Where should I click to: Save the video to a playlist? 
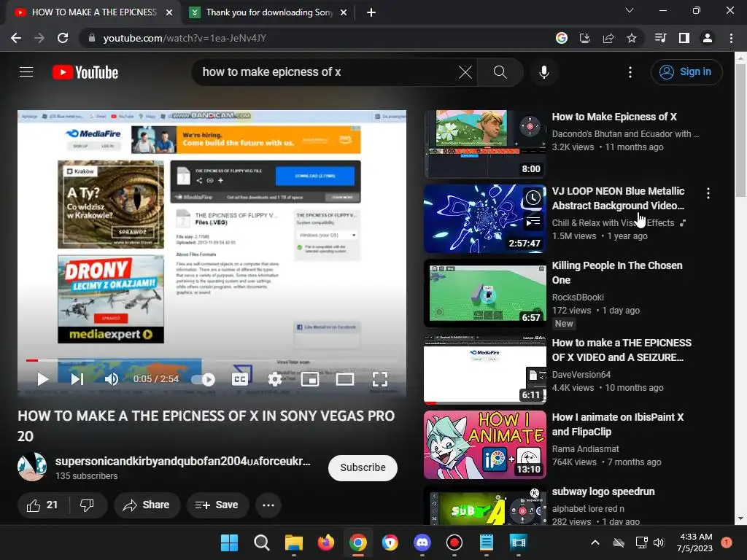point(217,505)
